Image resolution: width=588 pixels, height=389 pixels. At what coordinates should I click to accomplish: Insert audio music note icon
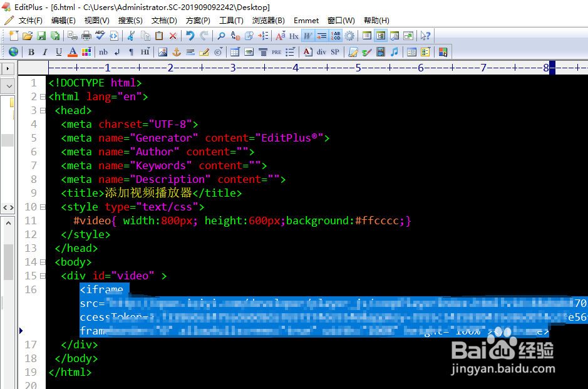coord(394,52)
